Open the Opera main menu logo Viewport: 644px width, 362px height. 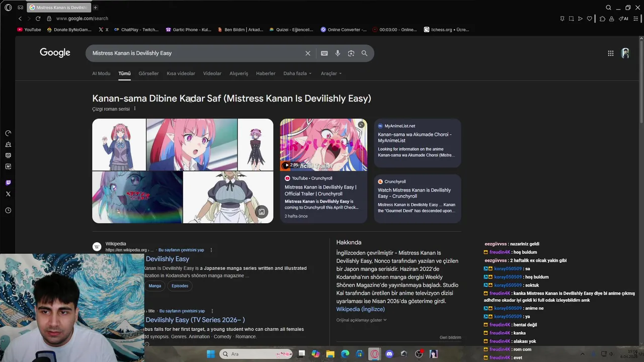[8, 8]
